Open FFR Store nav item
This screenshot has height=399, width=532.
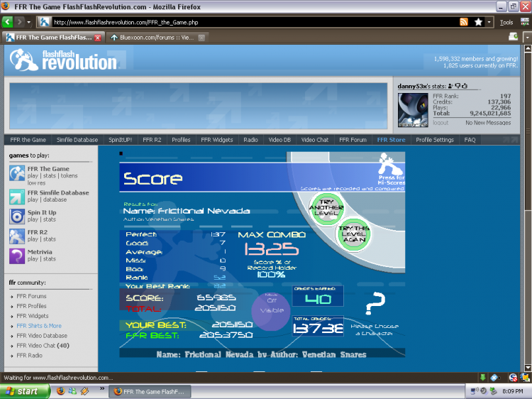click(x=391, y=140)
